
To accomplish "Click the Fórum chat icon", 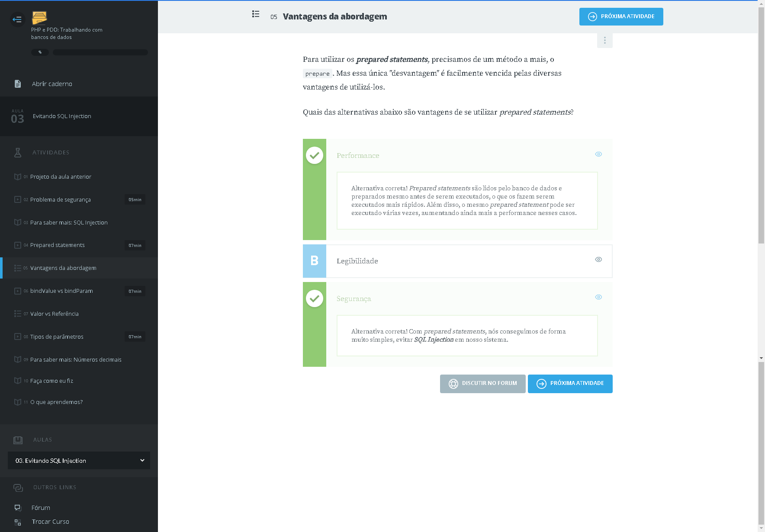I will (18, 508).
